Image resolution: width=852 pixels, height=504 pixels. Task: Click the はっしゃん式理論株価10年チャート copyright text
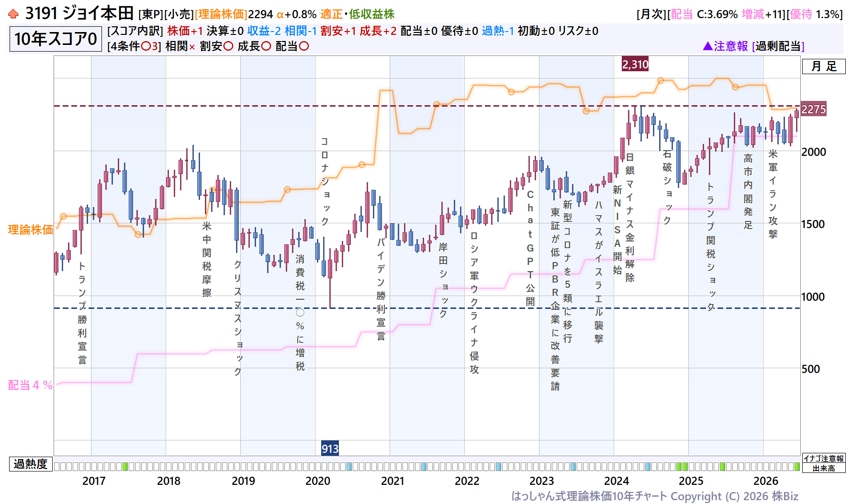[655, 496]
